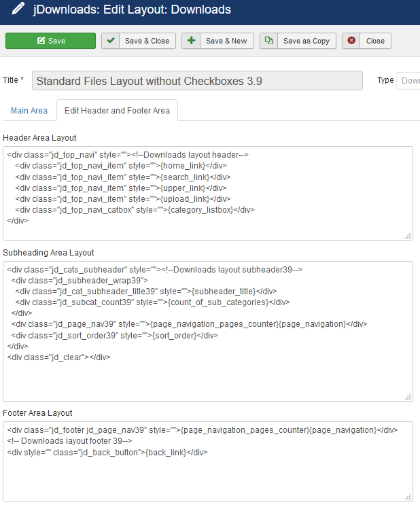
Task: Click the Subheading Area textarea resize handle
Action: (x=408, y=397)
